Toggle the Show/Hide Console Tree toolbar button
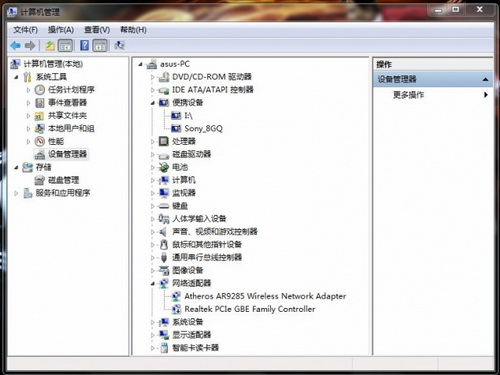 point(65,45)
